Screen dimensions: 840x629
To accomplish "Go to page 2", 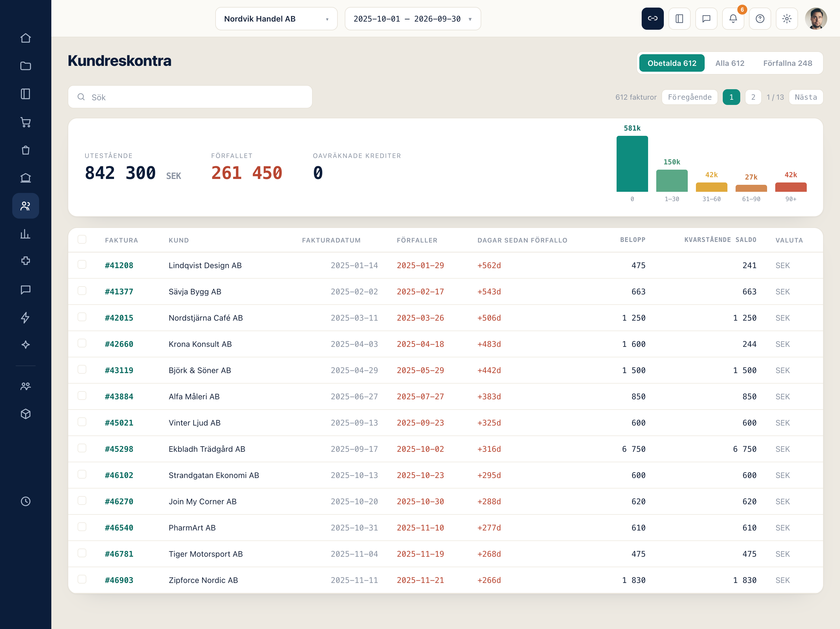I will coord(753,97).
